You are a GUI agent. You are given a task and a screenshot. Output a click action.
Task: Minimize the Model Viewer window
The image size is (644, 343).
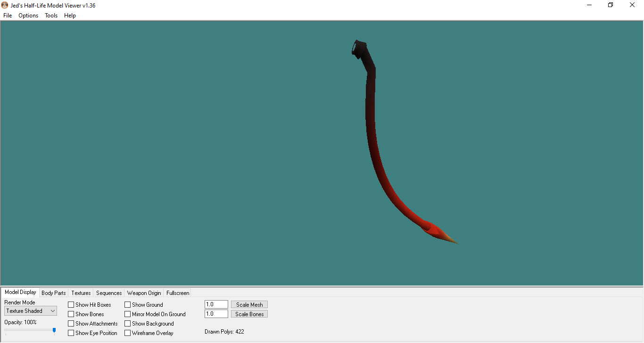point(589,5)
